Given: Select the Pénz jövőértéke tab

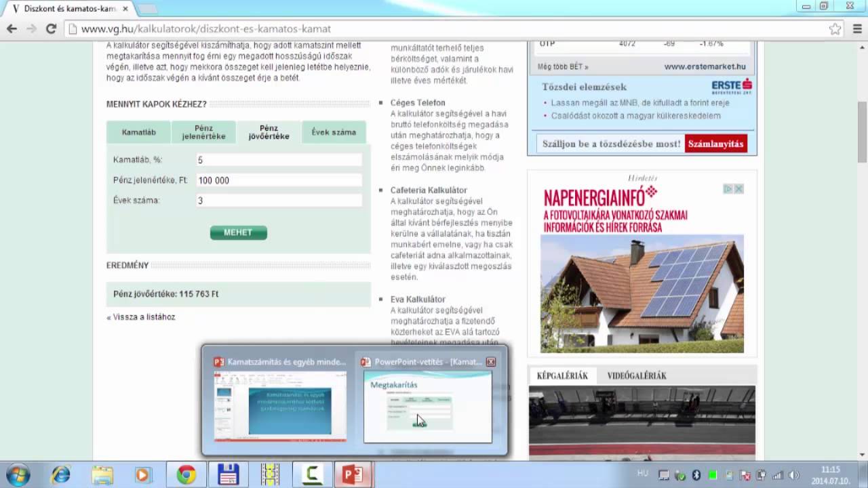Looking at the screenshot, I should [269, 132].
